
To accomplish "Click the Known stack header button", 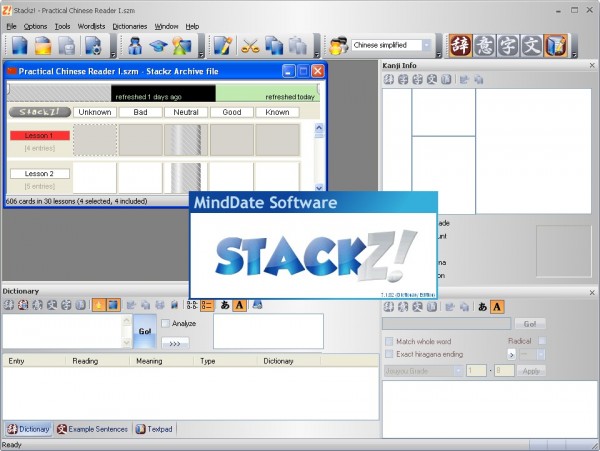I will (277, 112).
